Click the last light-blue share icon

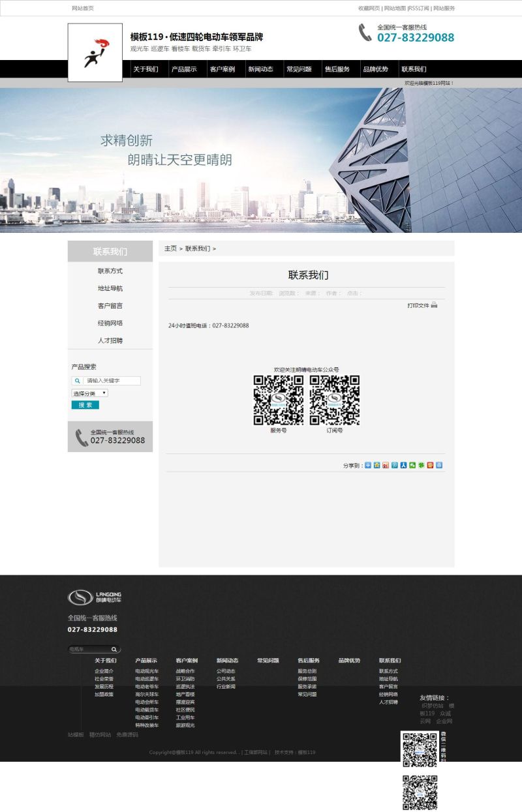(x=439, y=465)
